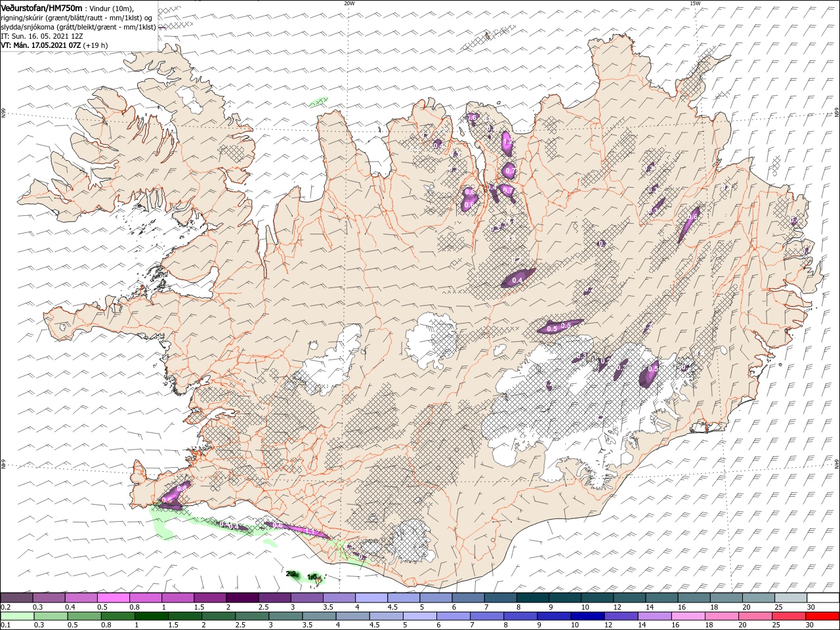Pick top-row white swatch above 30
Viewport: 840px width, 630px height.
point(822,598)
